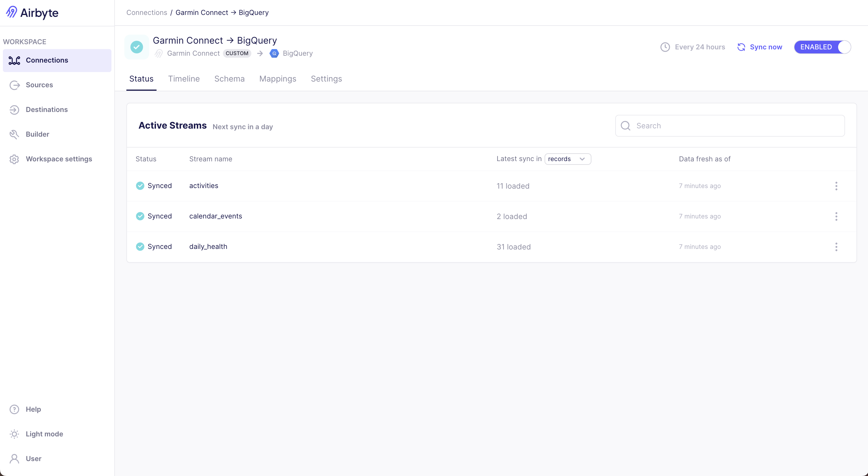Click the Sync now button

(760, 47)
